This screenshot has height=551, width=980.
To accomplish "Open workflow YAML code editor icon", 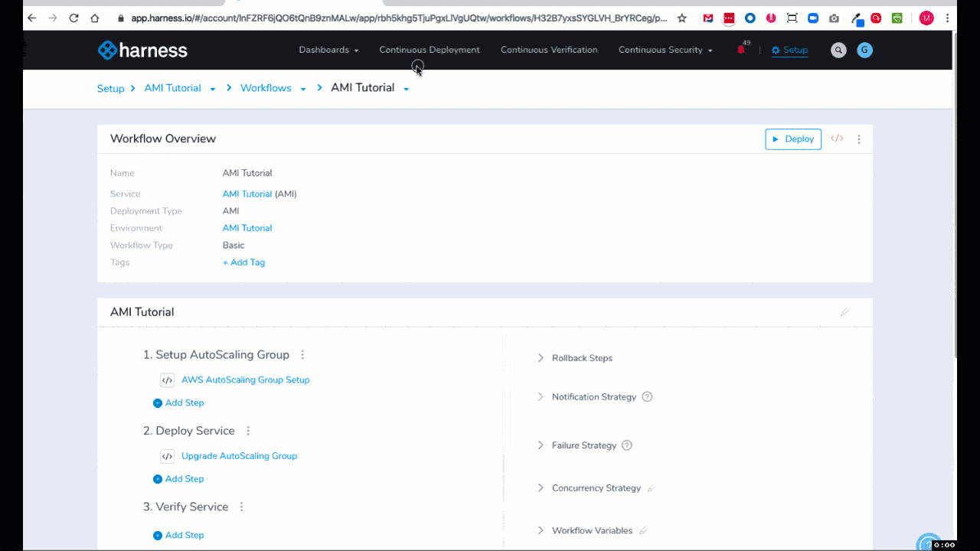I will click(837, 139).
